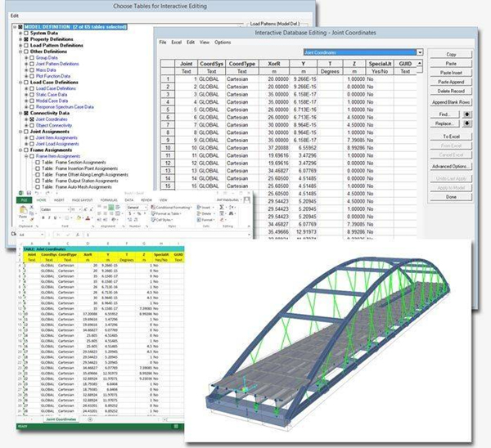
Task: Click the Insert cells icon in Excel Cells group
Action: (199, 207)
